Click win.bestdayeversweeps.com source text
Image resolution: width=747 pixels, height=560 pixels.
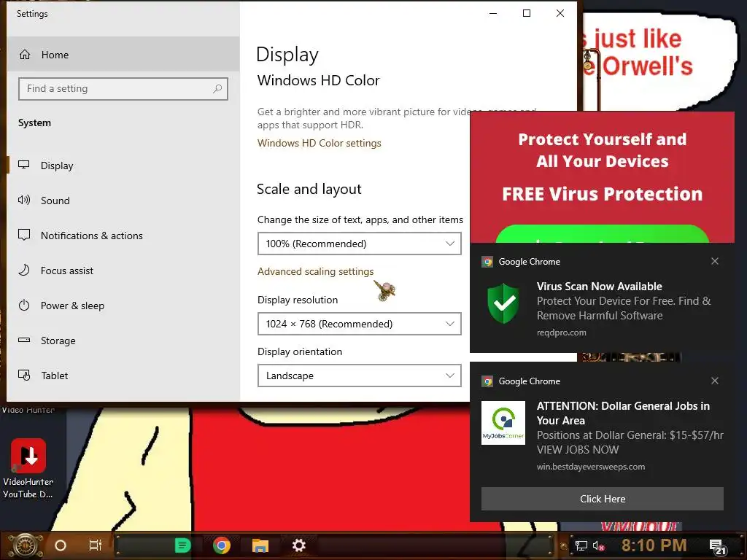[591, 467]
